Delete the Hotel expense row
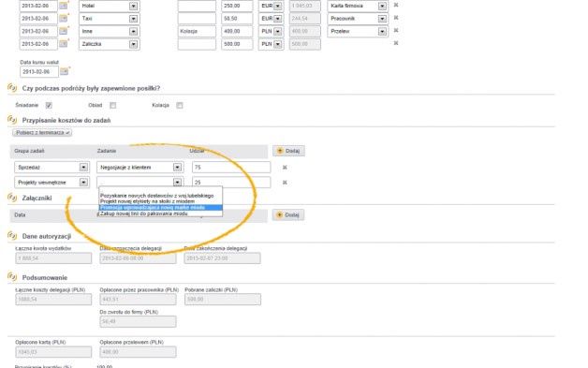Screen dimensions: 588x368 coord(396,6)
